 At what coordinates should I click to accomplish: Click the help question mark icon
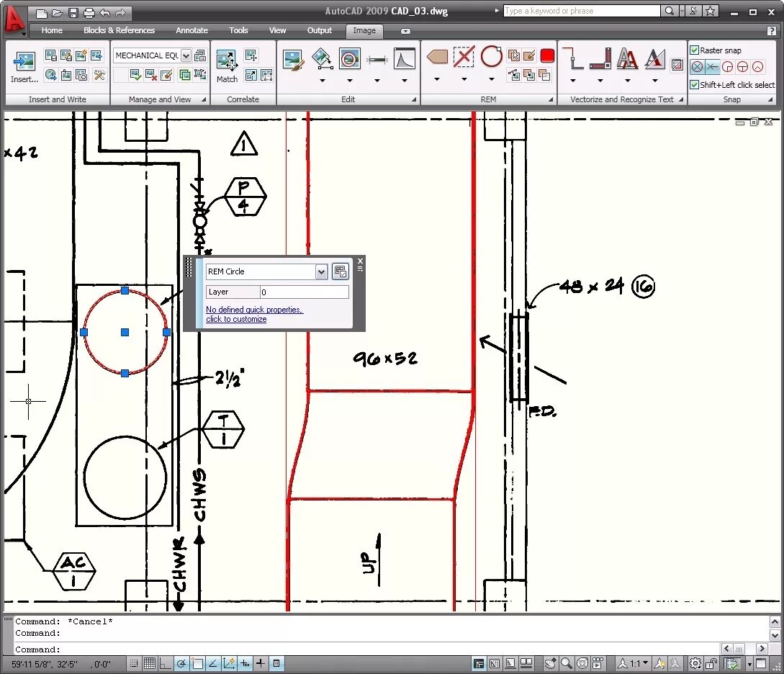tap(772, 31)
